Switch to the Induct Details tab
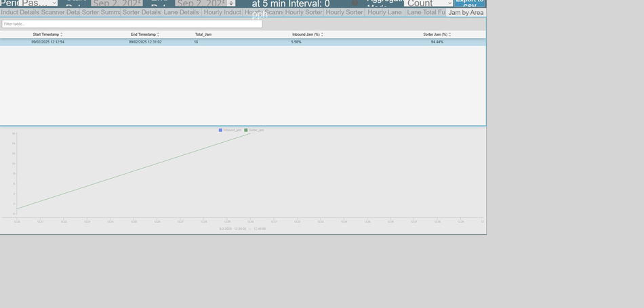This screenshot has height=308, width=644. [x=20, y=12]
